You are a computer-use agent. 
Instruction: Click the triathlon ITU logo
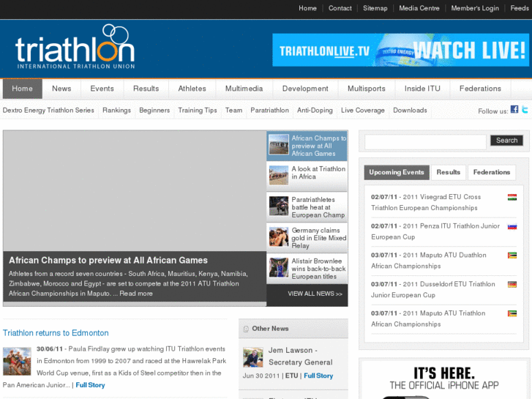tap(75, 47)
